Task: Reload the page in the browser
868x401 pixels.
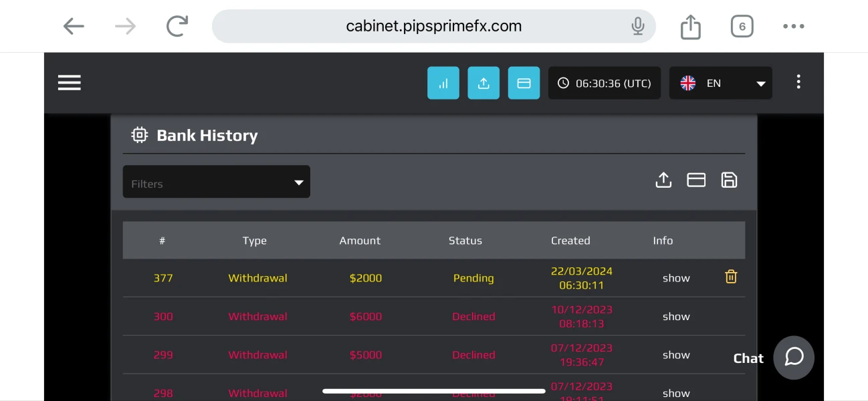Action: coord(177,26)
